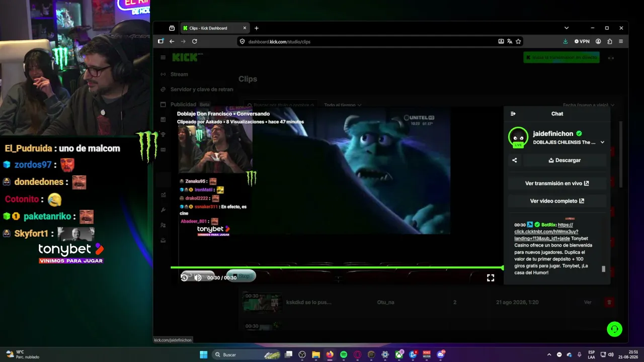644x362 pixels.
Task: Open the browser workspaces icon
Action: pyautogui.click(x=172, y=28)
